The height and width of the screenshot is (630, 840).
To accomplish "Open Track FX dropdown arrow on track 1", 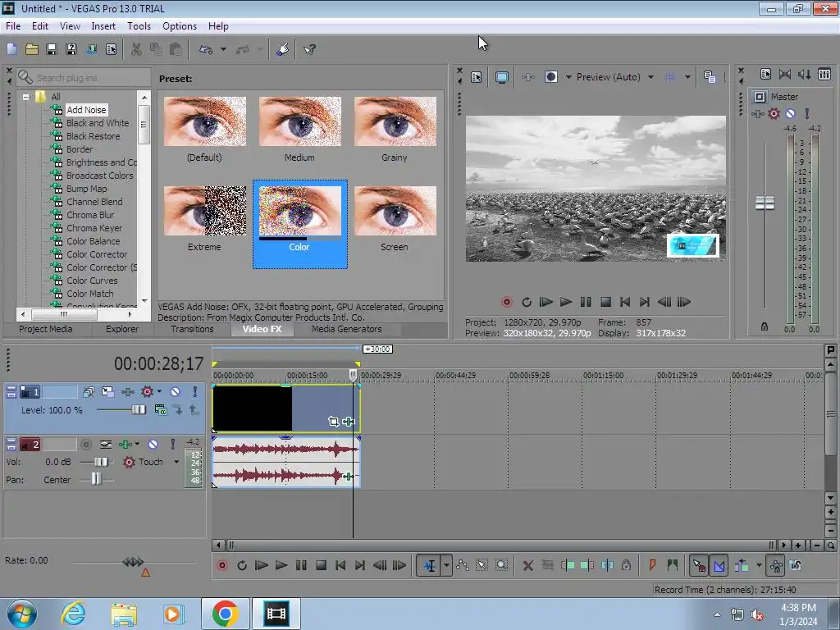I will (x=159, y=392).
